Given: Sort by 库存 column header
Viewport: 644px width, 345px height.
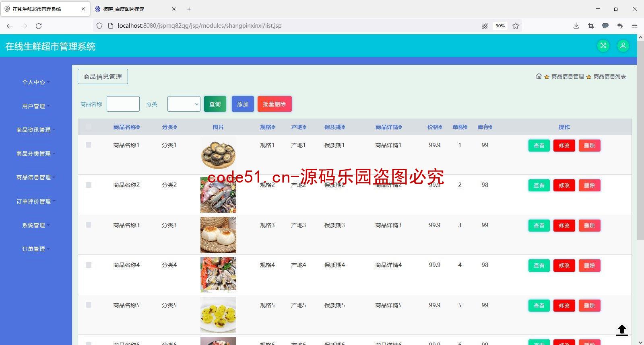Looking at the screenshot, I should pos(485,127).
